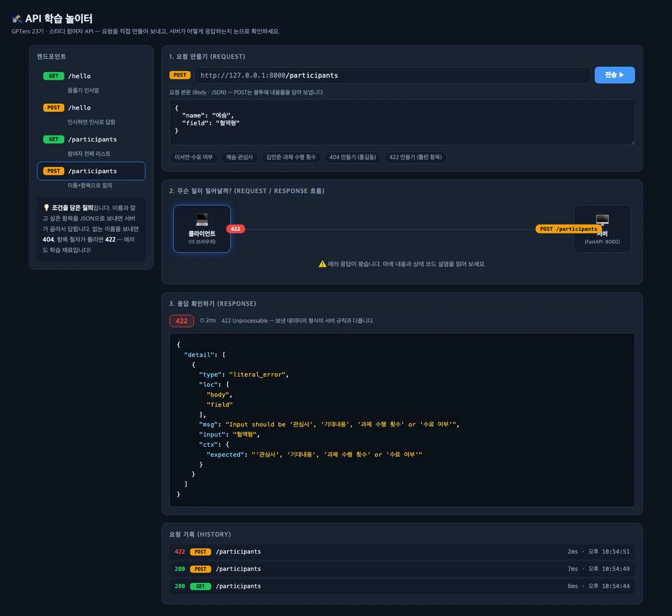Click the 인사하면 인사로 답함 description text
This screenshot has width=672, height=616.
coord(92,122)
